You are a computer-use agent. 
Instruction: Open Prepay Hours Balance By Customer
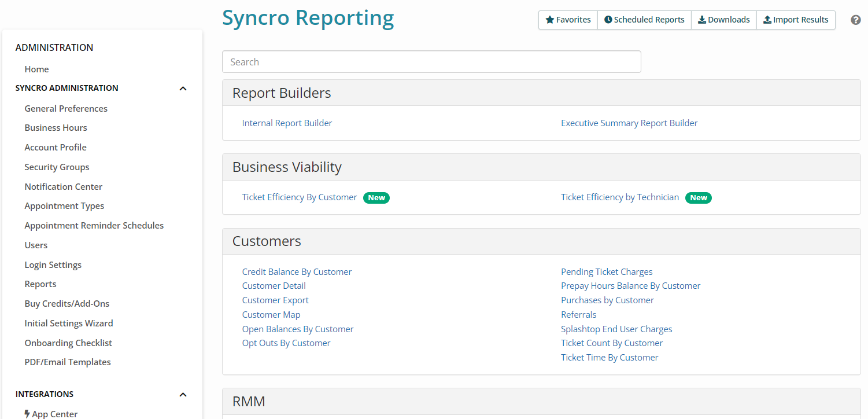(x=630, y=286)
